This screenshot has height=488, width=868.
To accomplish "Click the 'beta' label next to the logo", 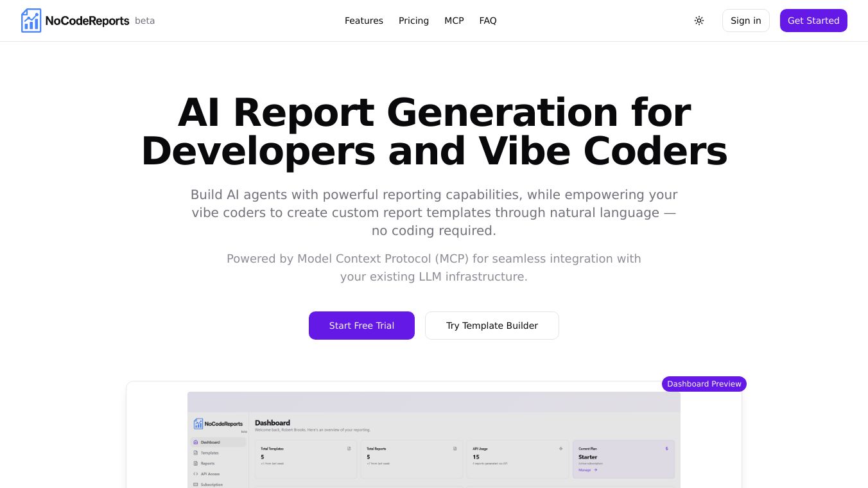I will coord(144,21).
